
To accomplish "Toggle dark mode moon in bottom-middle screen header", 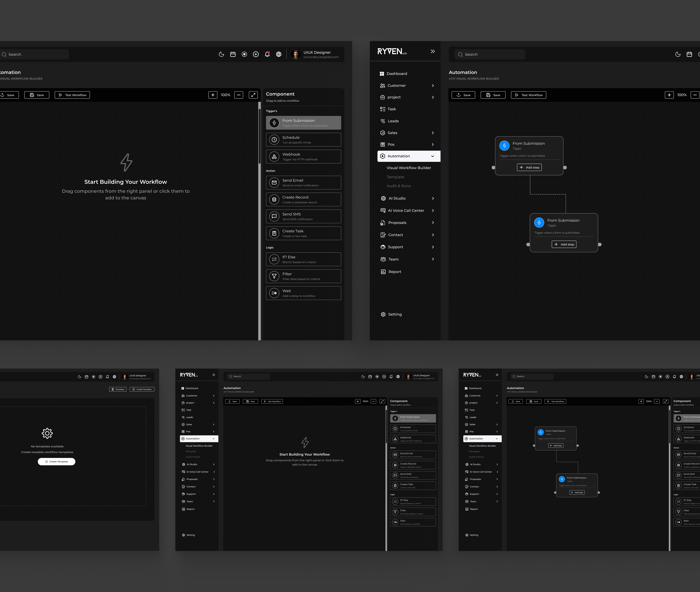I will [x=363, y=377].
